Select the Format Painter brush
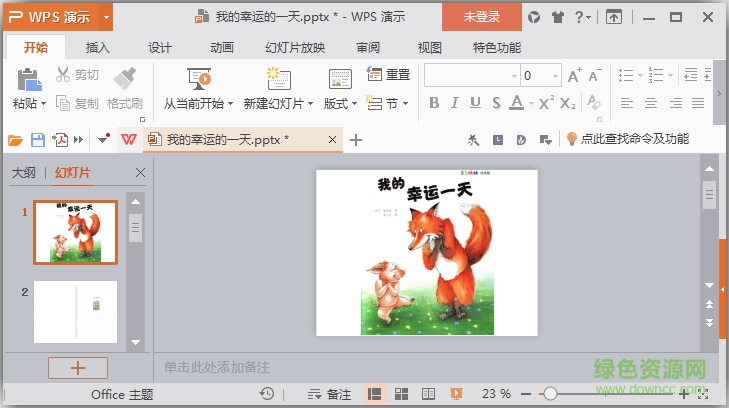729x408 pixels. tap(125, 78)
